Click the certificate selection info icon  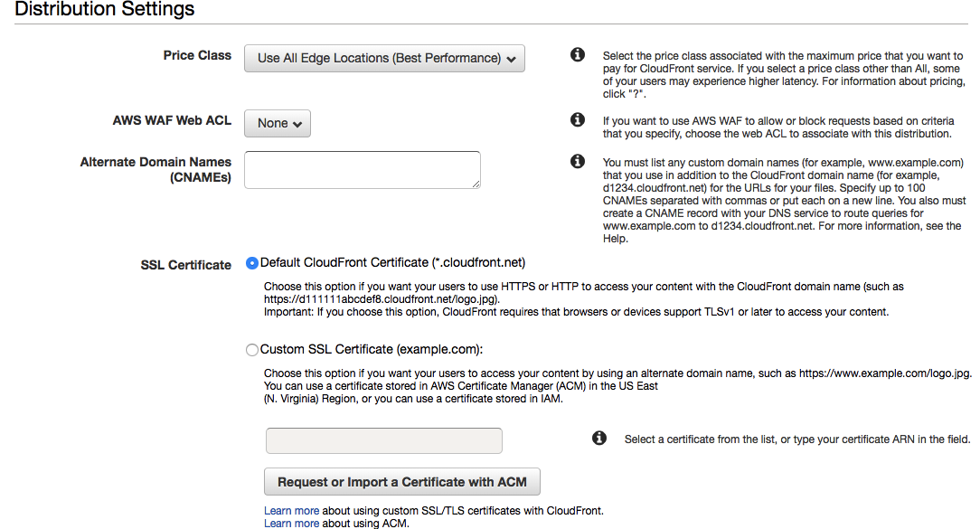point(598,438)
